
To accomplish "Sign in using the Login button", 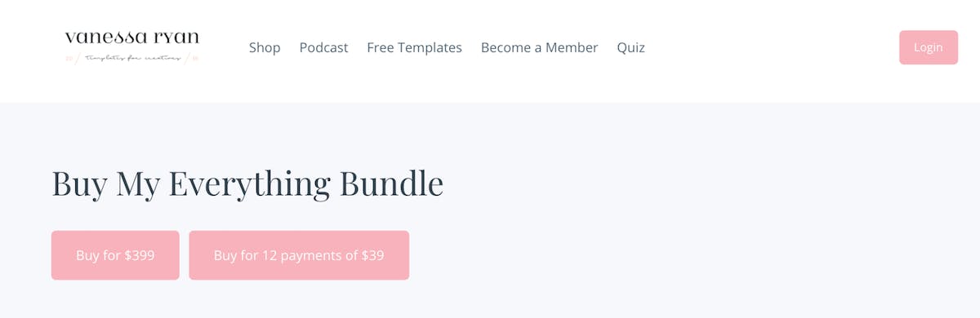I will 929,47.
